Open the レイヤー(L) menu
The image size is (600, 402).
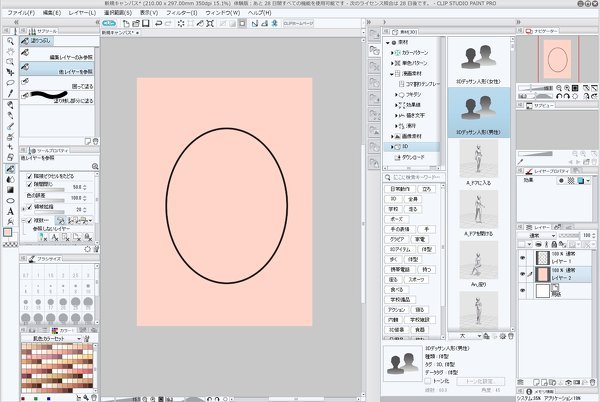[x=82, y=12]
